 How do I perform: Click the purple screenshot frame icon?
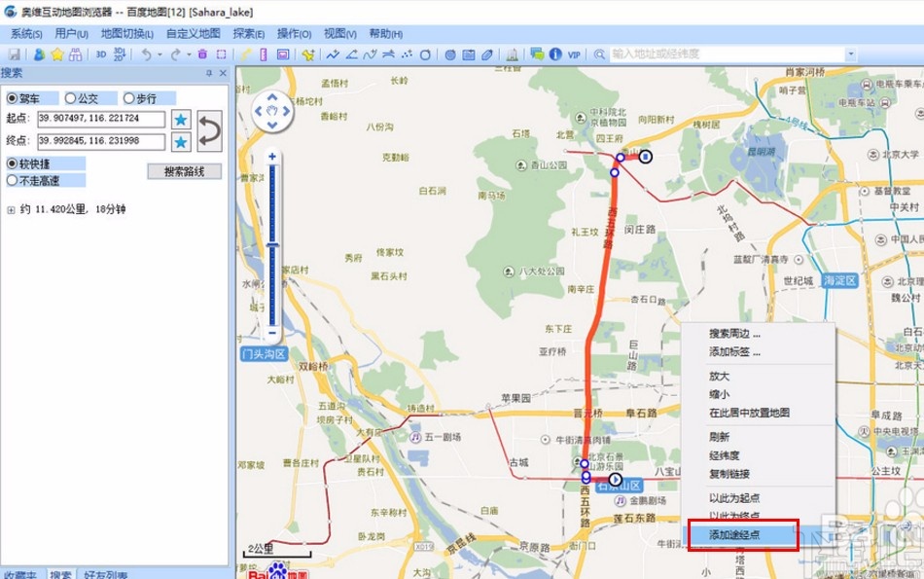(x=283, y=54)
